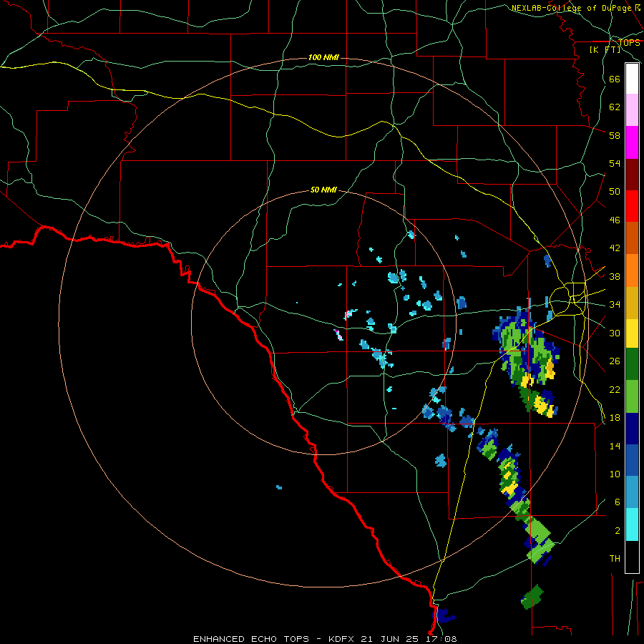This screenshot has height=644, width=644.
Task: Click the [K FT] units label
Action: [605, 49]
